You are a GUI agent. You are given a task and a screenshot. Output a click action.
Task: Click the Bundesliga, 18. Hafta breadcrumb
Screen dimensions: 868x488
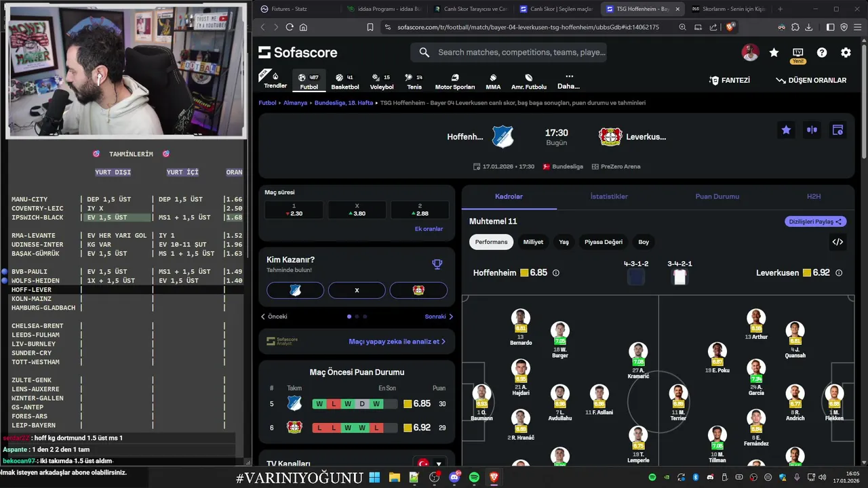[x=344, y=103]
